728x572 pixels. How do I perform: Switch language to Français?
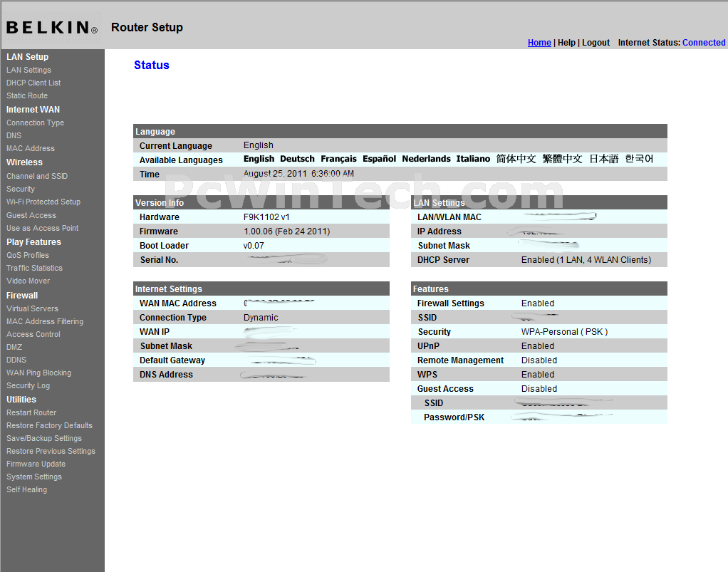(x=338, y=160)
